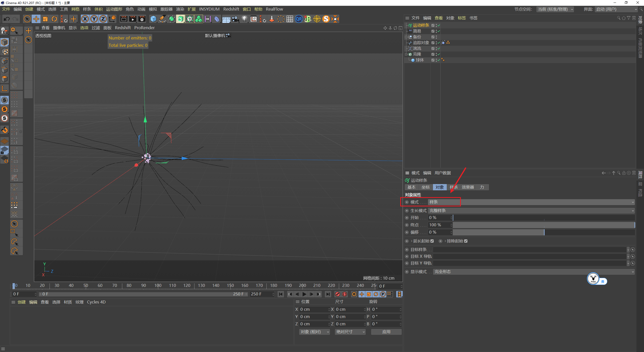Screen dimensions: 644x352
Task: Select the Rotate tool
Action: point(54,19)
